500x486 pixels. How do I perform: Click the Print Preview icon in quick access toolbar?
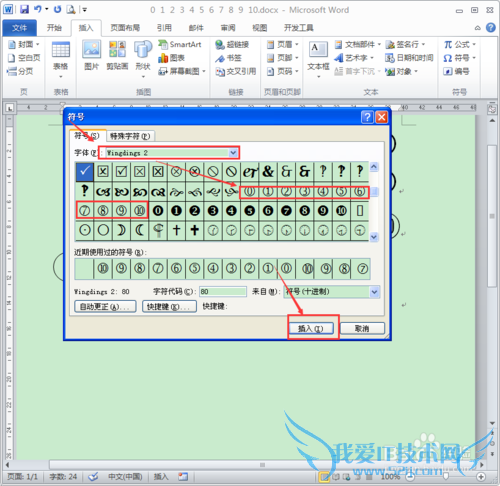click(70, 9)
